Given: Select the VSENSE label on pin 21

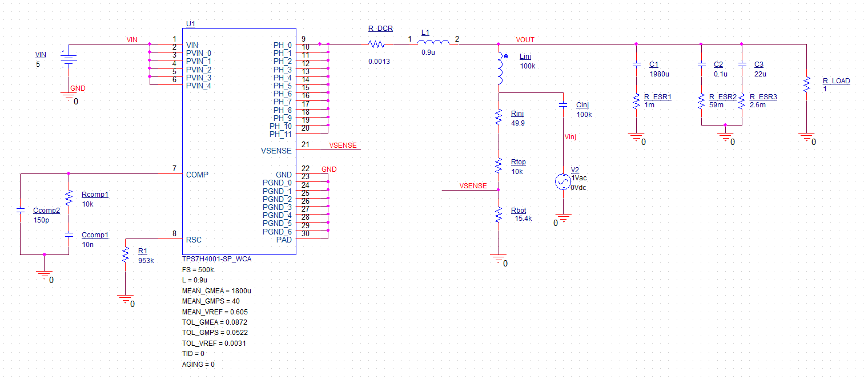Looking at the screenshot, I should [x=342, y=145].
